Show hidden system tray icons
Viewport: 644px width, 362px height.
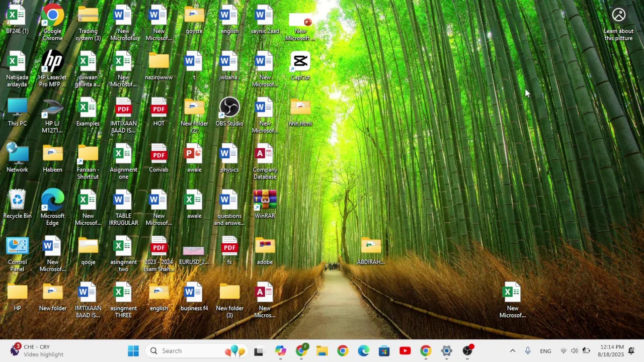(x=513, y=351)
